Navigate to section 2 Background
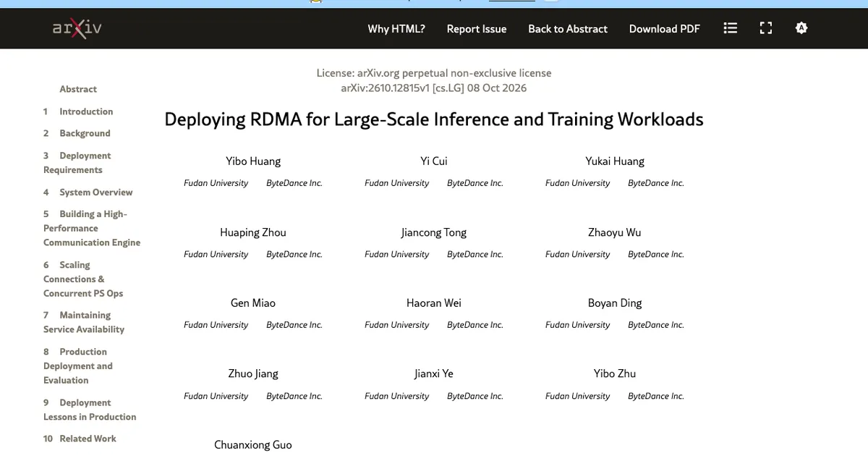 point(77,133)
